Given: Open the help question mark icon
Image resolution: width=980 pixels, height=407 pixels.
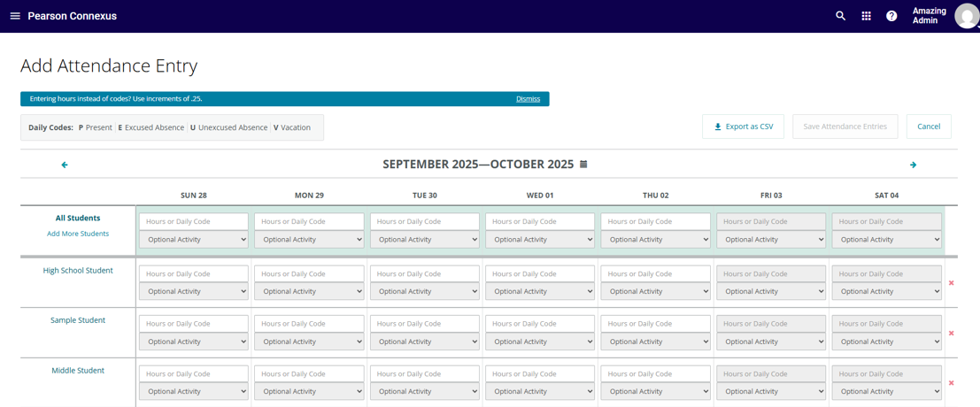Looking at the screenshot, I should [891, 16].
